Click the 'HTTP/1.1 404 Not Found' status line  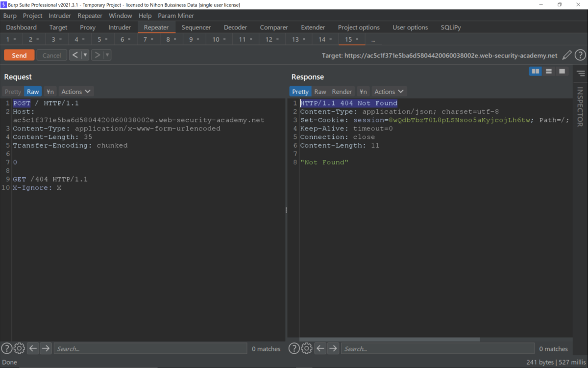pyautogui.click(x=348, y=103)
